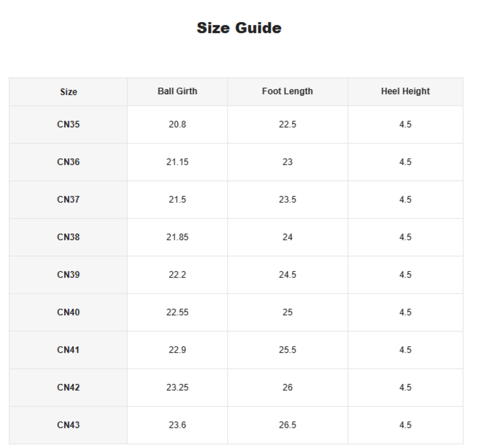The height and width of the screenshot is (448, 479).
Task: Select the Foot Length column header
Action: coord(287,91)
